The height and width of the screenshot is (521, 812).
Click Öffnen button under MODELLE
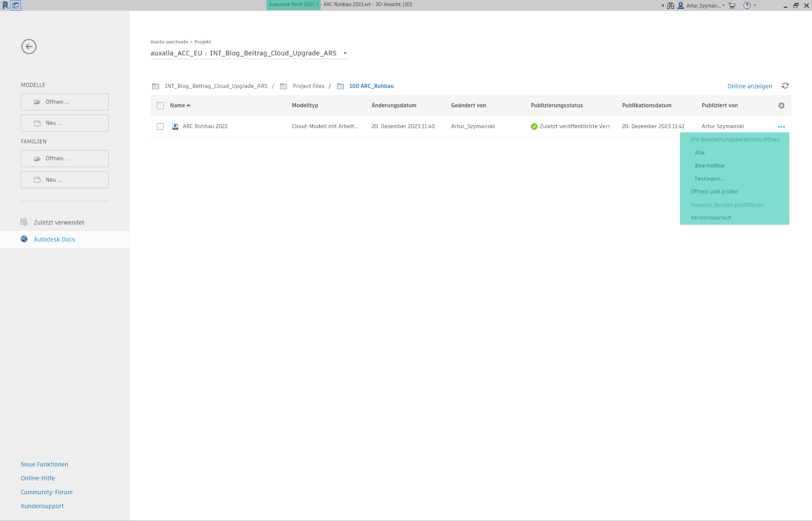coord(65,102)
